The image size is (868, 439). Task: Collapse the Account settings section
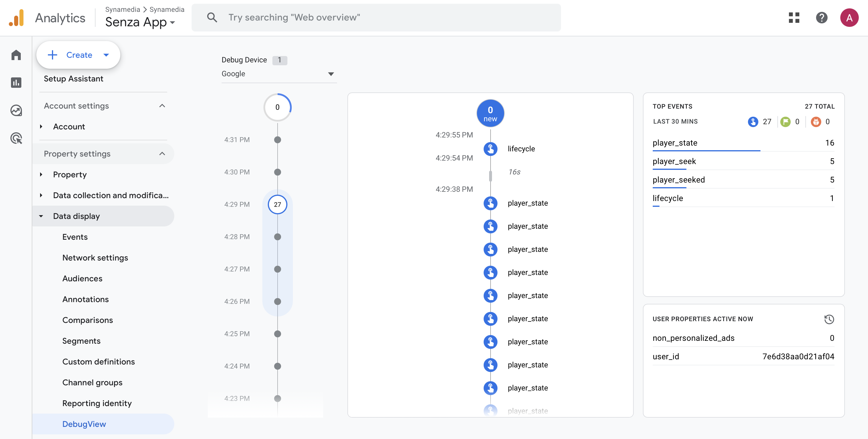click(162, 106)
